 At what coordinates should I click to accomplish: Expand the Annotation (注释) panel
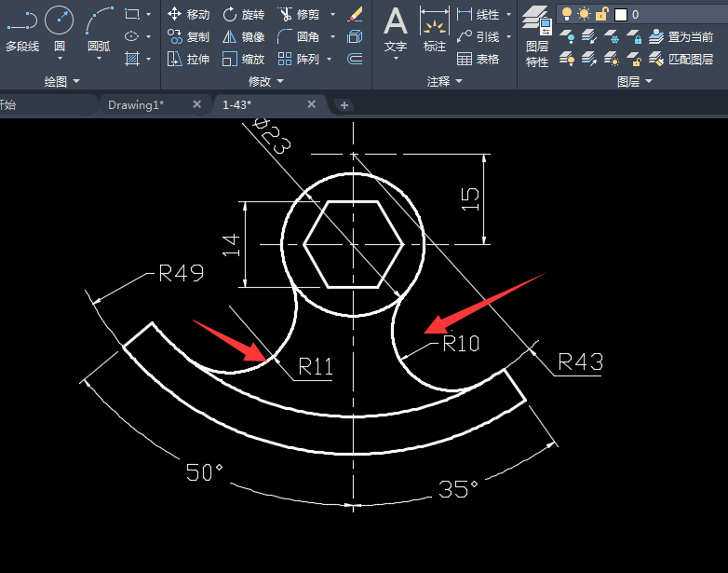pos(444,81)
